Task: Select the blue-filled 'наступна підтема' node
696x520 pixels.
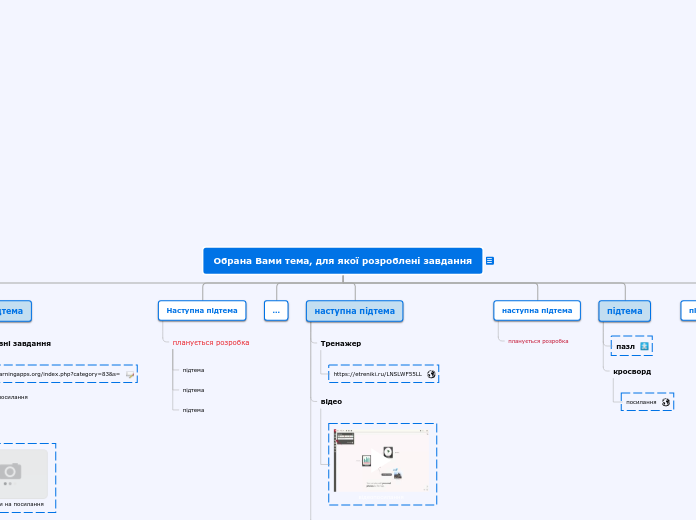Action: (x=355, y=311)
